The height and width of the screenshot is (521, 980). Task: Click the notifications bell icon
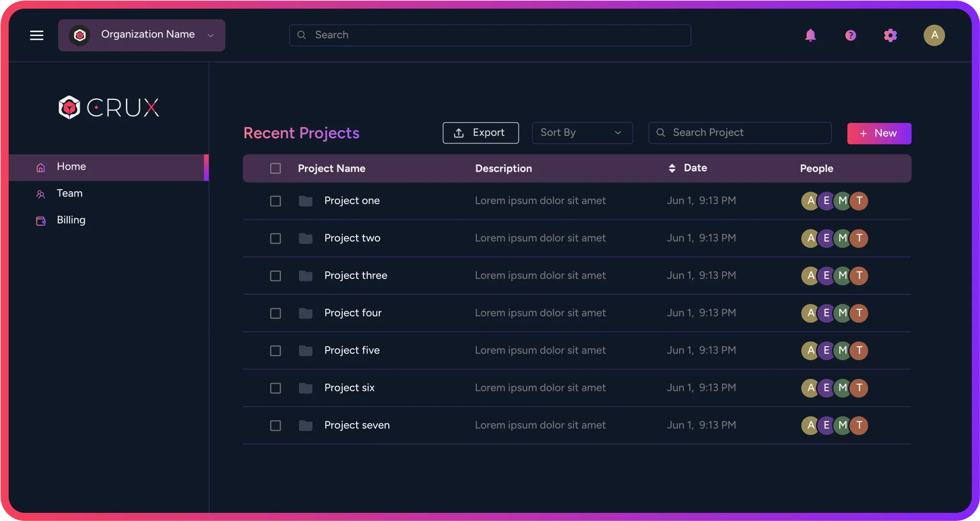pos(810,35)
